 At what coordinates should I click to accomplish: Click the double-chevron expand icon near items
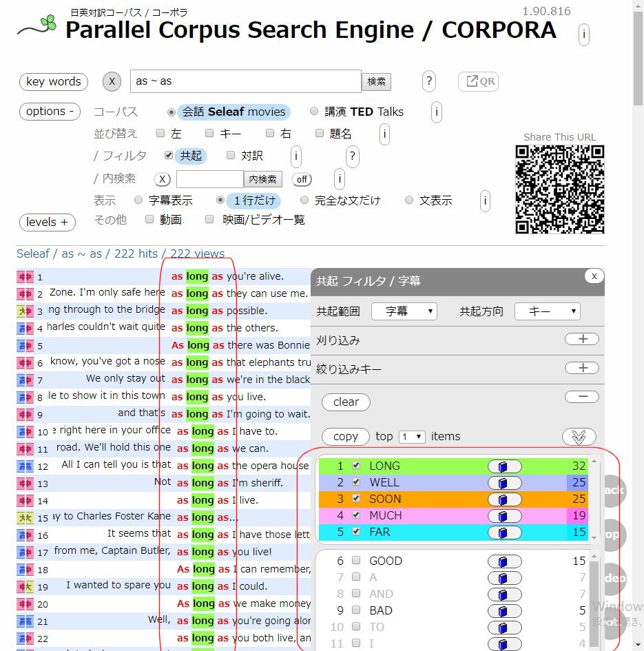[579, 437]
